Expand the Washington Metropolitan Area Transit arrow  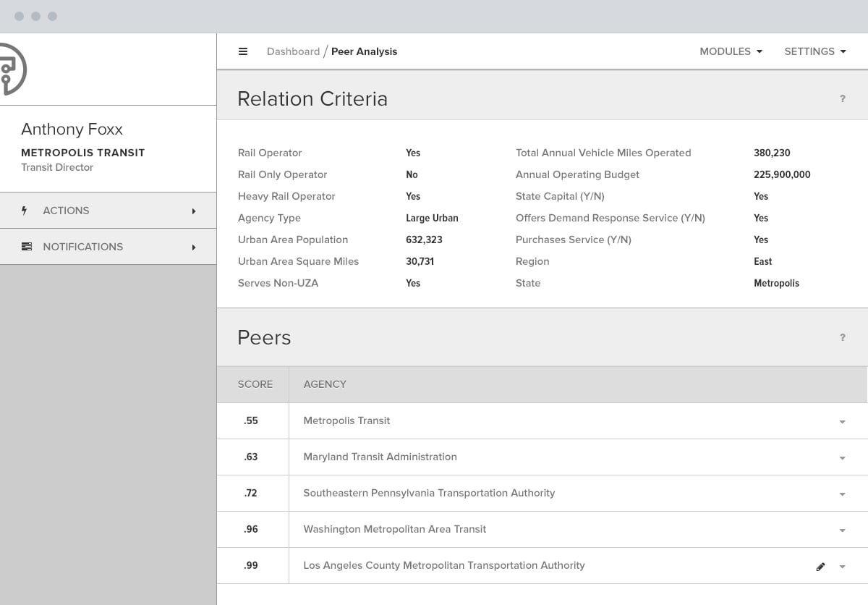coord(842,530)
